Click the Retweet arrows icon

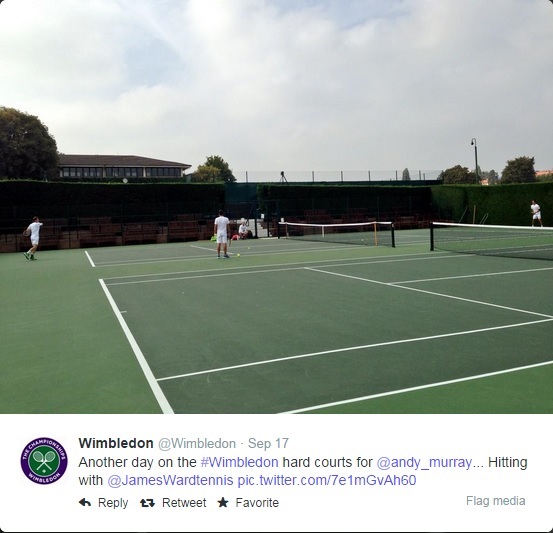tap(147, 503)
